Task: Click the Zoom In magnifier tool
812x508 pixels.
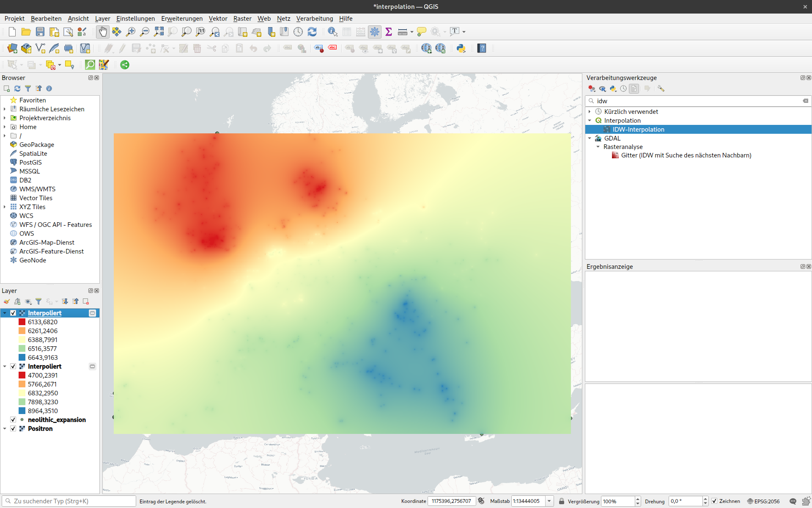Action: click(131, 32)
